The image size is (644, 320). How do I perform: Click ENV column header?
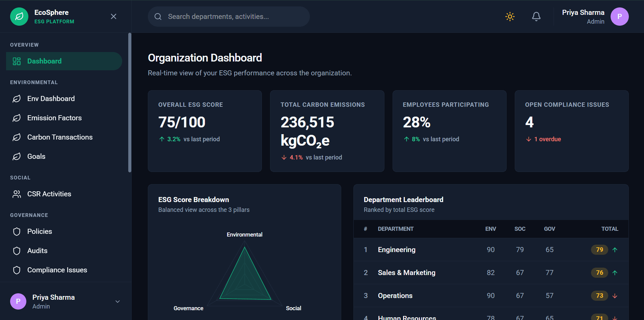coord(490,229)
